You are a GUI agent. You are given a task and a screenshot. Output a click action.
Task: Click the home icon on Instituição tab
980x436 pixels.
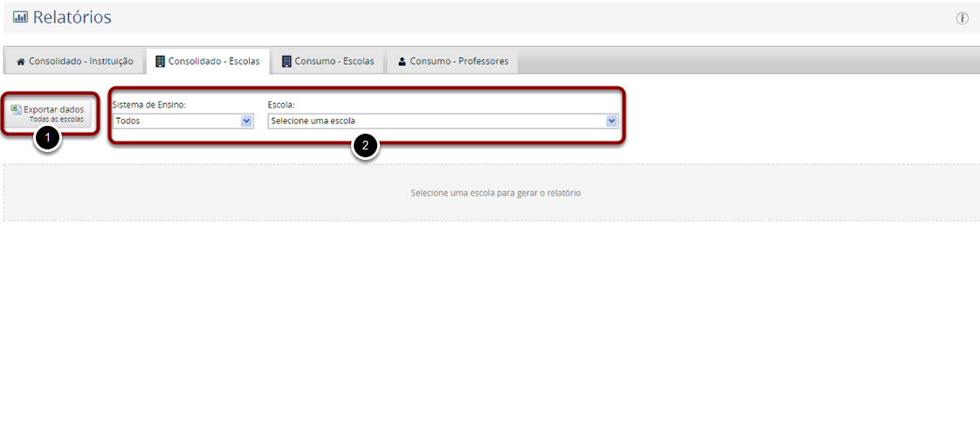(x=21, y=62)
